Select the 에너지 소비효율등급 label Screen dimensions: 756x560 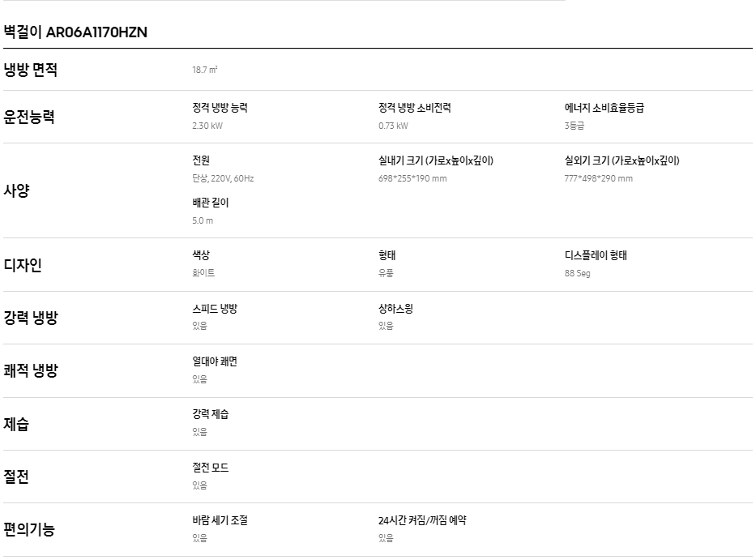[604, 108]
